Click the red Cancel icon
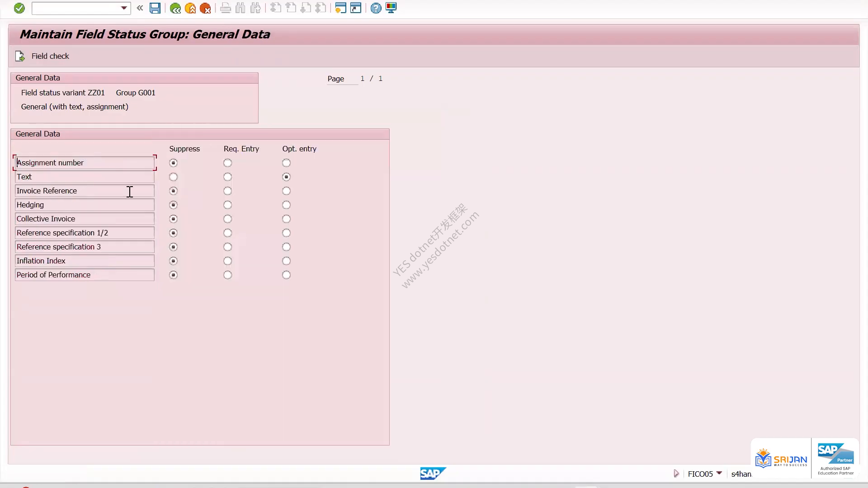868x488 pixels. coord(205,8)
